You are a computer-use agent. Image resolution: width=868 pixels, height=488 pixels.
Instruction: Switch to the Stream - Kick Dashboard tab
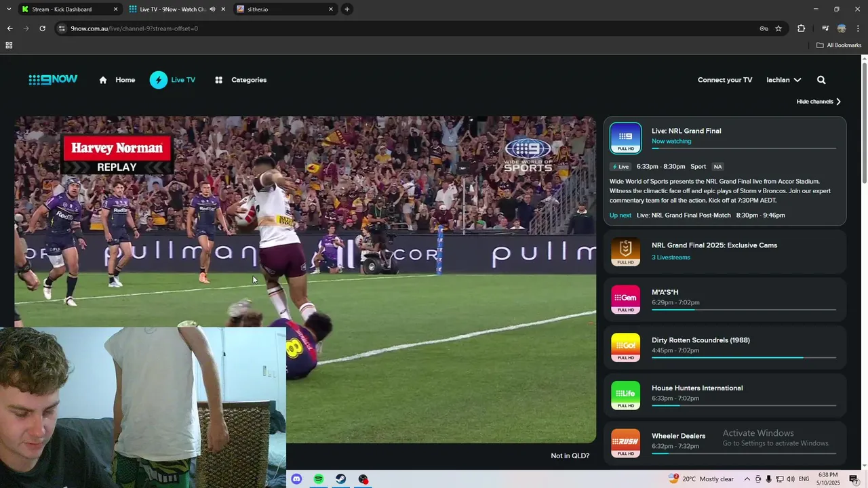[69, 9]
